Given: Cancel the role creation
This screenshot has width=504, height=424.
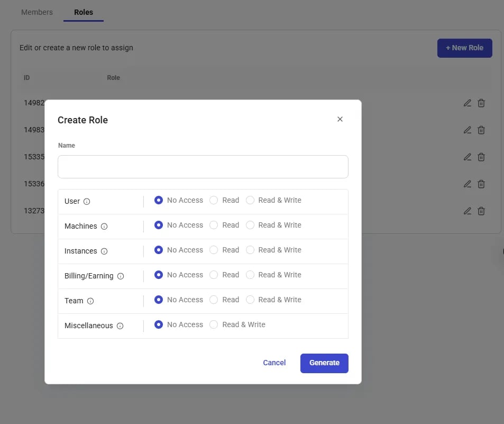Looking at the screenshot, I should pos(274,363).
